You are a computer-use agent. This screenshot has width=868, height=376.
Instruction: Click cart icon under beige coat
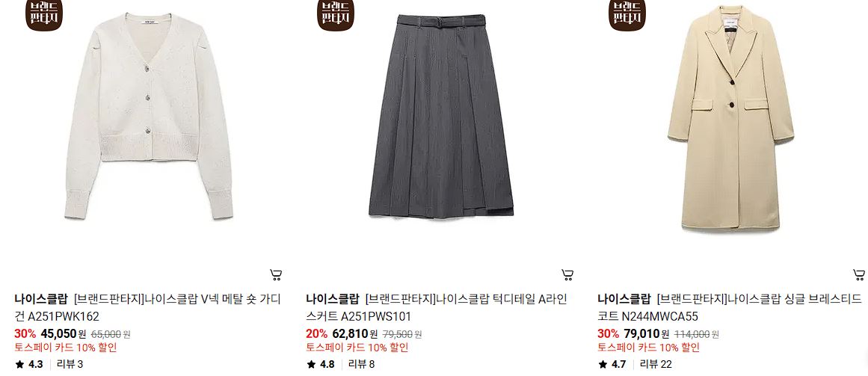point(858,274)
